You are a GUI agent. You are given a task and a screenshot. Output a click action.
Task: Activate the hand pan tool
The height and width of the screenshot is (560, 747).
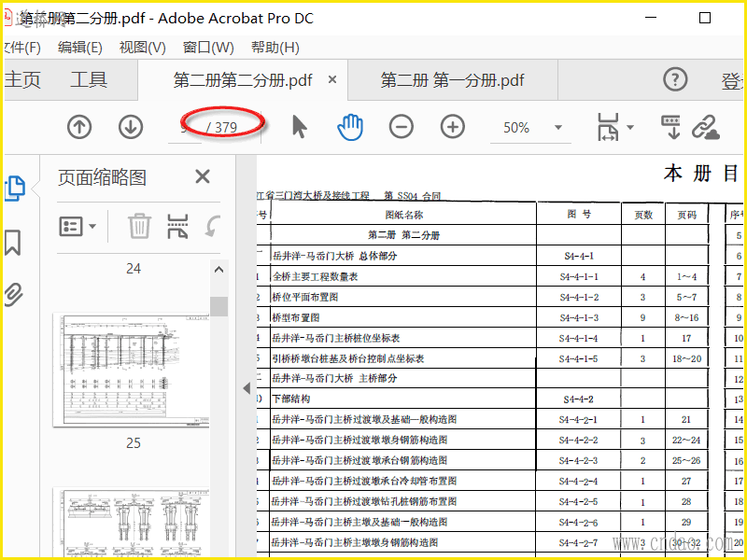[x=350, y=127]
